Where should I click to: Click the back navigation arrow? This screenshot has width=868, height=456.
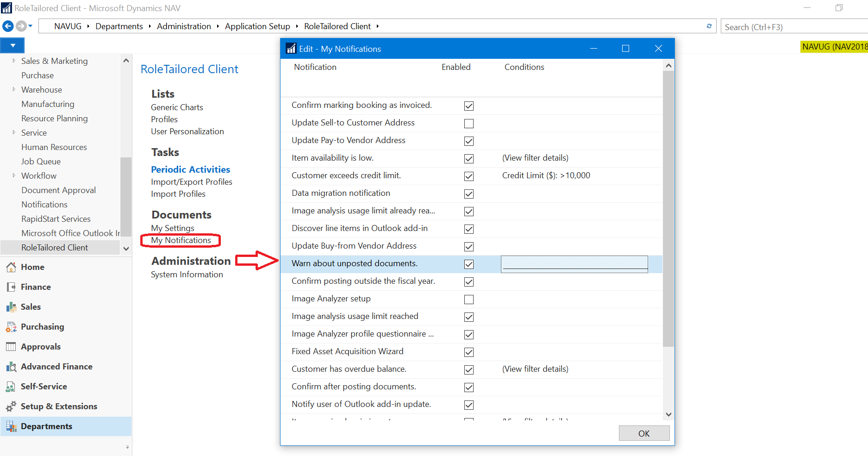click(8, 26)
